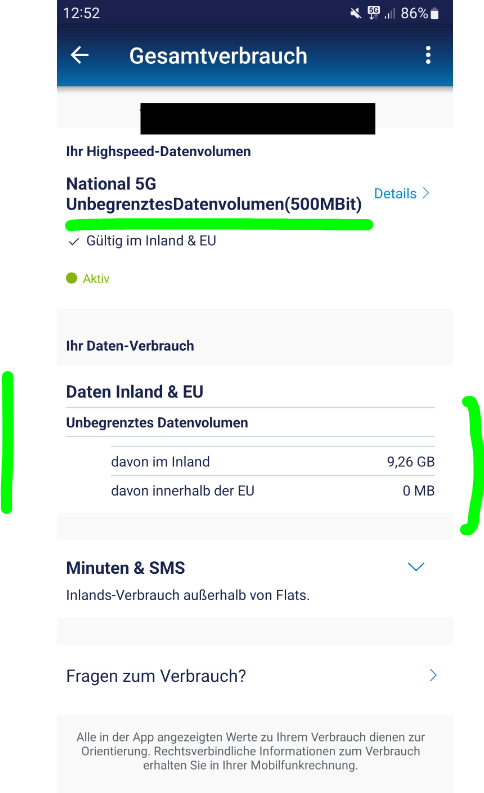The image size is (484, 793).
Task: Tap the davon im Inland row
Action: [x=273, y=462]
